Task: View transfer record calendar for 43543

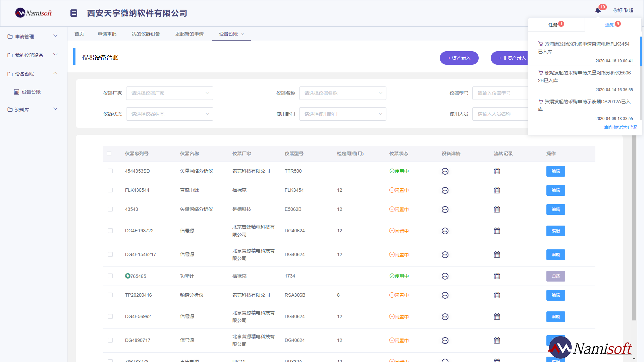Action: (497, 209)
